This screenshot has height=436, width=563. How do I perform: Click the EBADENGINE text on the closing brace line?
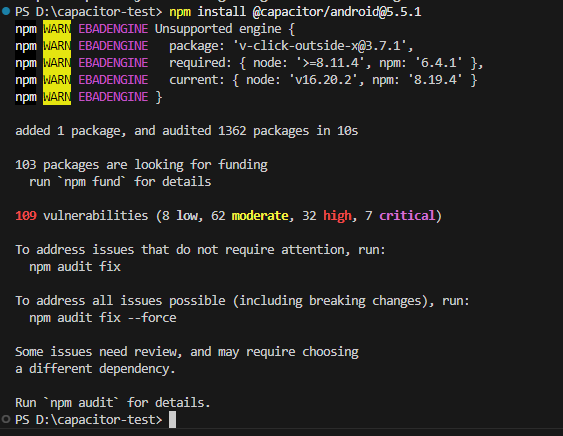pos(113,97)
